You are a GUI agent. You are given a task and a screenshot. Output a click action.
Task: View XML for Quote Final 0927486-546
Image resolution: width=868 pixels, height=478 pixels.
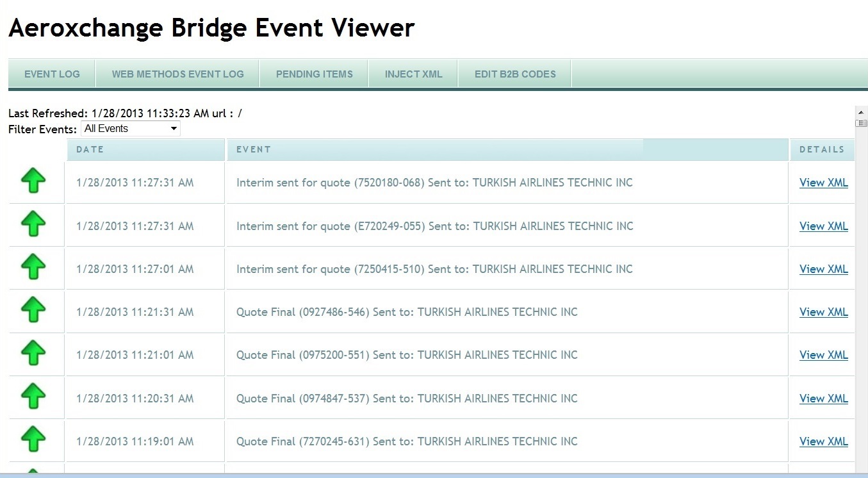click(824, 312)
